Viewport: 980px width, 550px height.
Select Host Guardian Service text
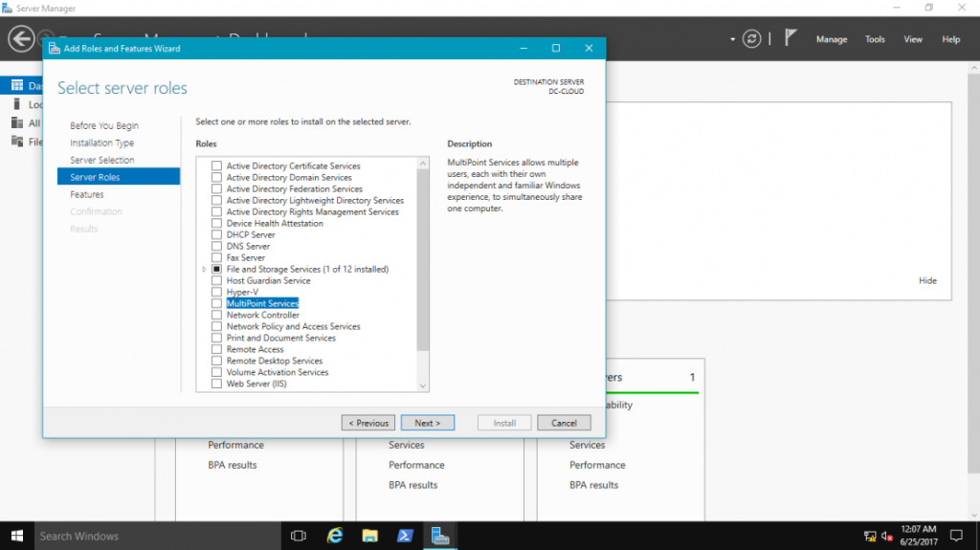tap(268, 280)
